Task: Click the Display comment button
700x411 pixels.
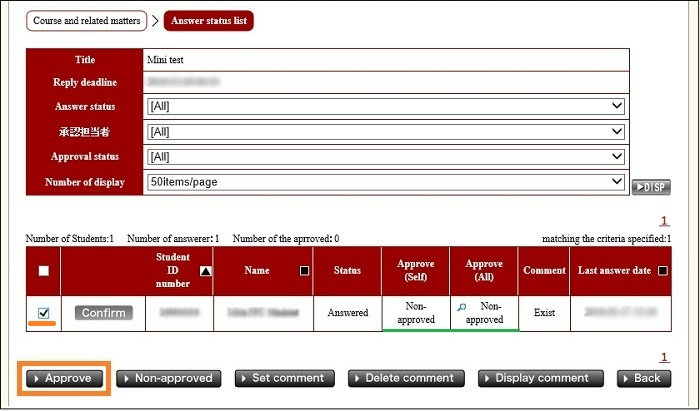Action: [540, 378]
